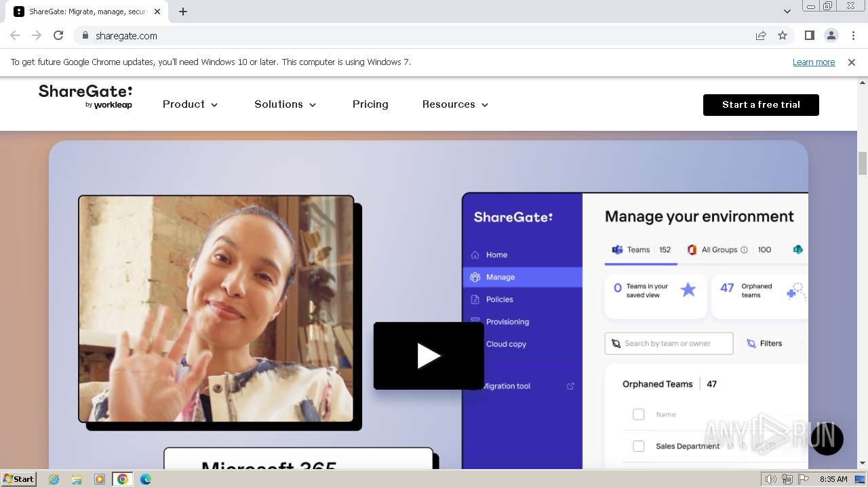Open Microsoft Edge from taskbar
The image size is (868, 488).
(145, 479)
